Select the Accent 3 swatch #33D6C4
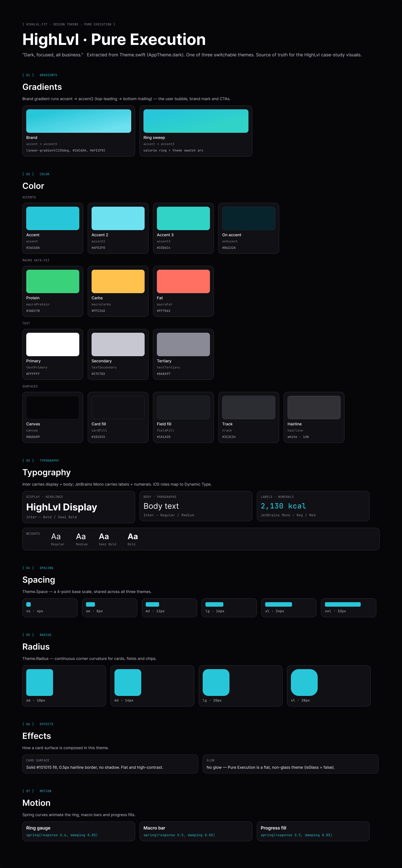402x868 pixels. [183, 218]
